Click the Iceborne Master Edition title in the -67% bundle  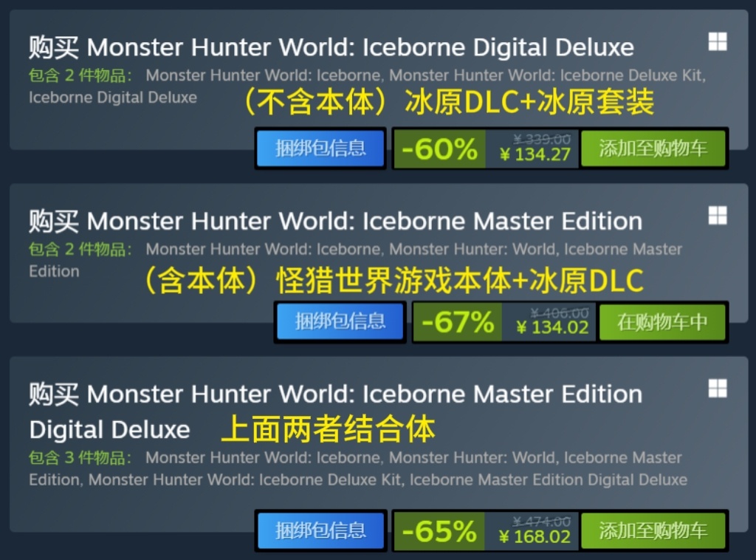click(x=336, y=221)
